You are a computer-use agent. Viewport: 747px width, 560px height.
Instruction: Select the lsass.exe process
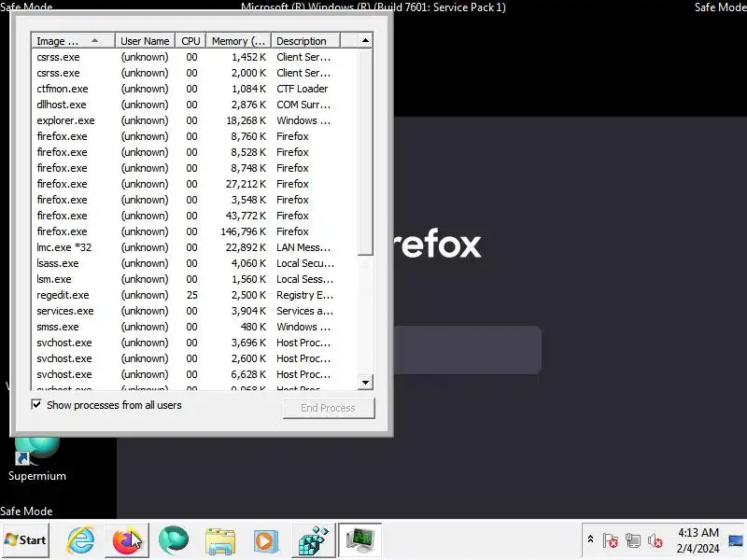click(194, 263)
